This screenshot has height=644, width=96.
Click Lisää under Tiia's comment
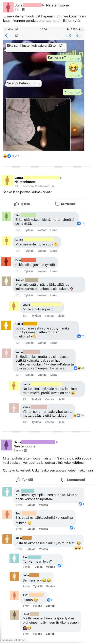54,230
